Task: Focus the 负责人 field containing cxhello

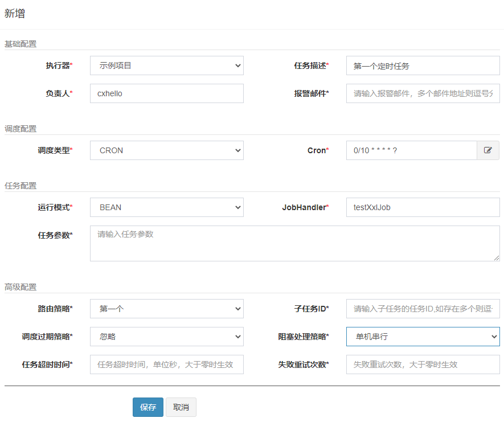Action: (x=167, y=93)
